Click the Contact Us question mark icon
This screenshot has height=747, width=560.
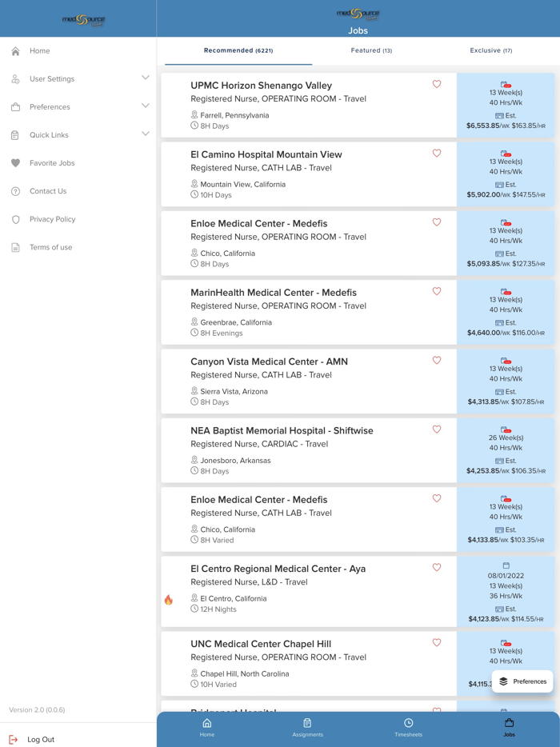[16, 191]
